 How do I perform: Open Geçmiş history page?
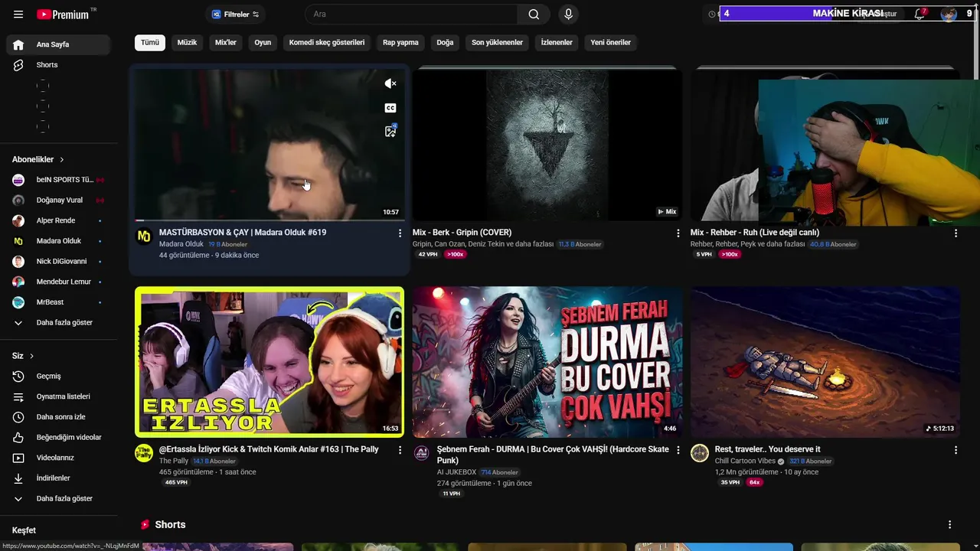[58, 377]
